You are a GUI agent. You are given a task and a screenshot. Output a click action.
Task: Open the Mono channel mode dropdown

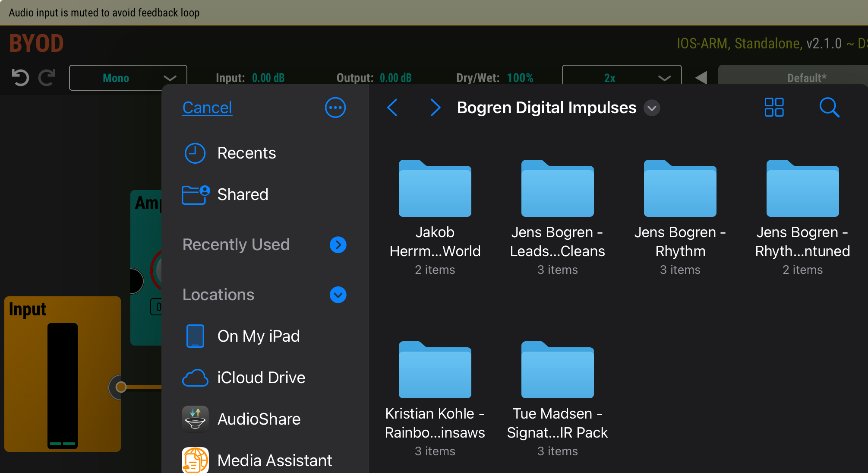[x=128, y=78]
